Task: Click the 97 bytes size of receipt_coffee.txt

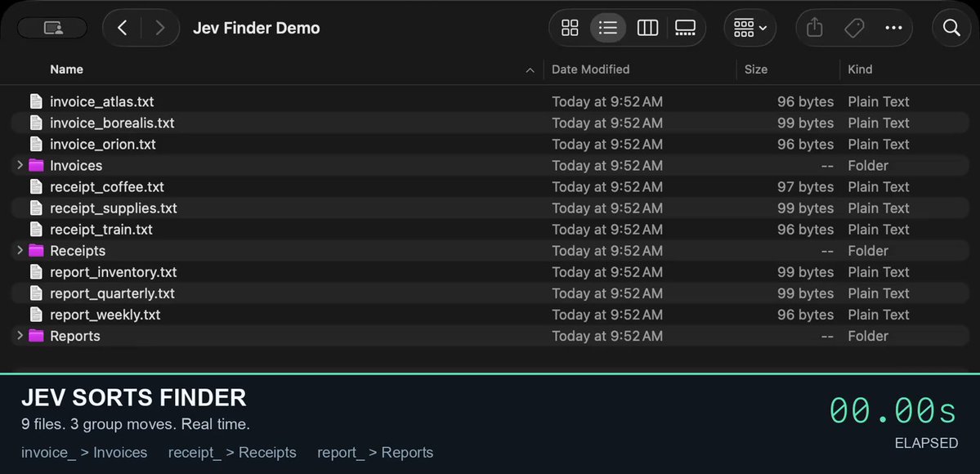Action: (x=805, y=186)
